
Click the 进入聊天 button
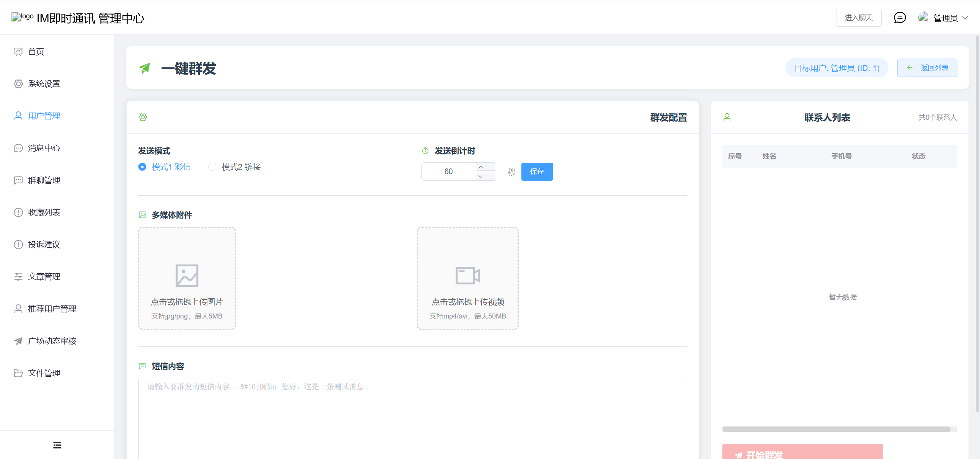[858, 18]
